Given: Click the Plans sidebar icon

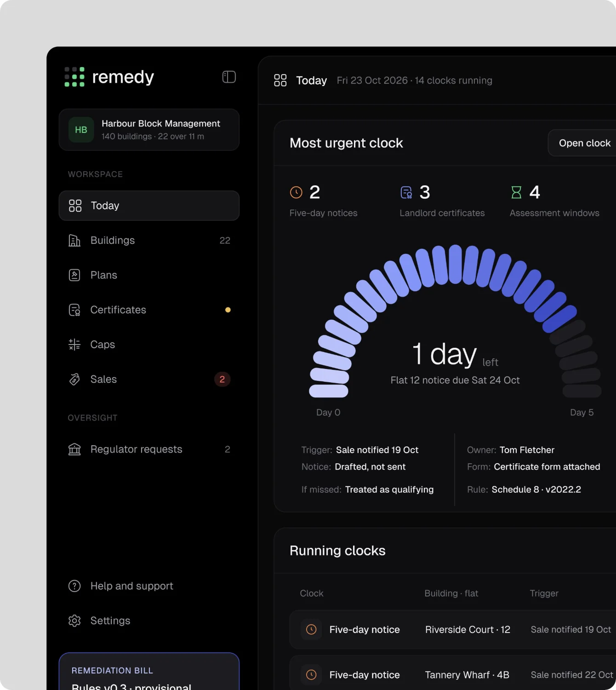Looking at the screenshot, I should 74,275.
